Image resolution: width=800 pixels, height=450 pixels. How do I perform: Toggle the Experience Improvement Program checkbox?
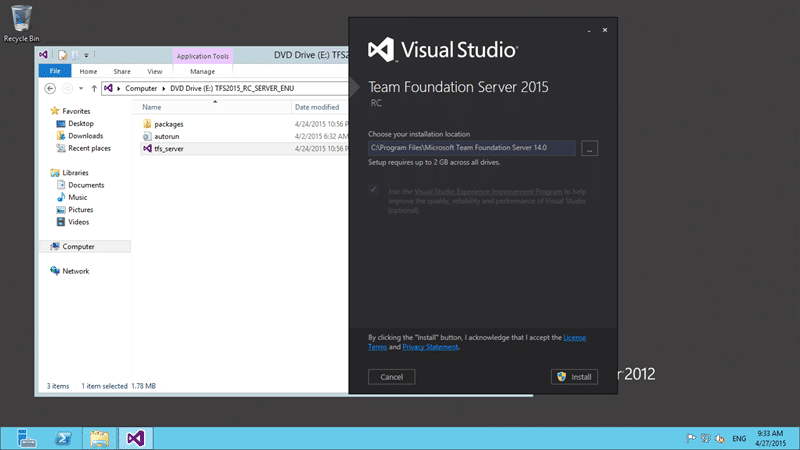click(373, 190)
